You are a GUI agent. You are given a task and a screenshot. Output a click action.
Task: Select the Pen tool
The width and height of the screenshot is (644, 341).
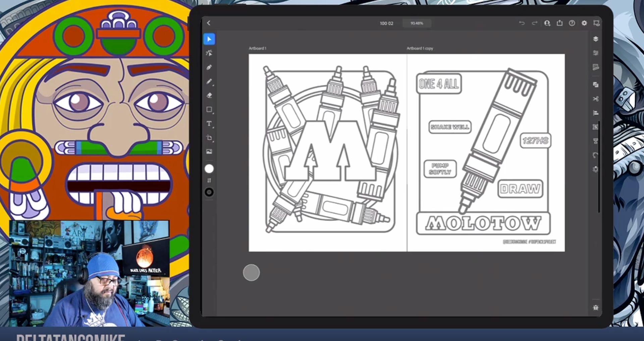[209, 67]
